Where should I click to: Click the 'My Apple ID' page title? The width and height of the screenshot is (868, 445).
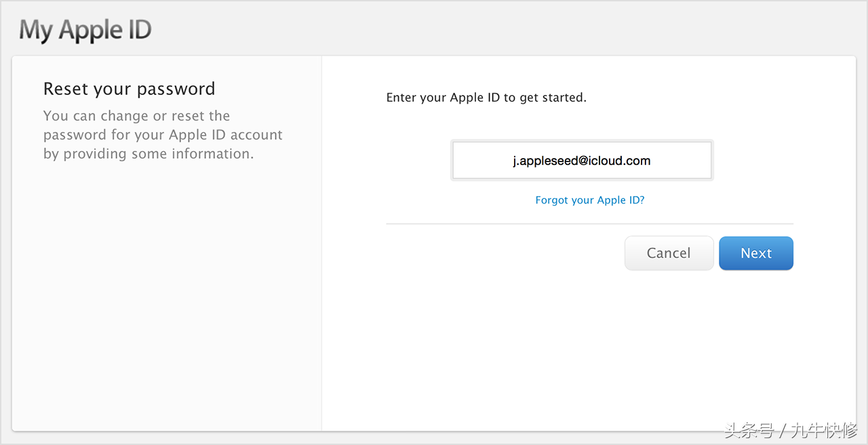pos(85,31)
